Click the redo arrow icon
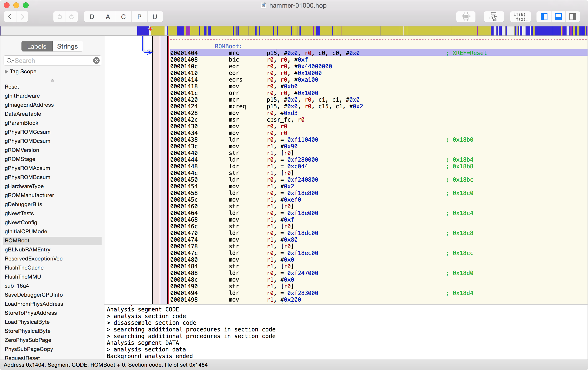This screenshot has height=370, width=588. point(72,17)
